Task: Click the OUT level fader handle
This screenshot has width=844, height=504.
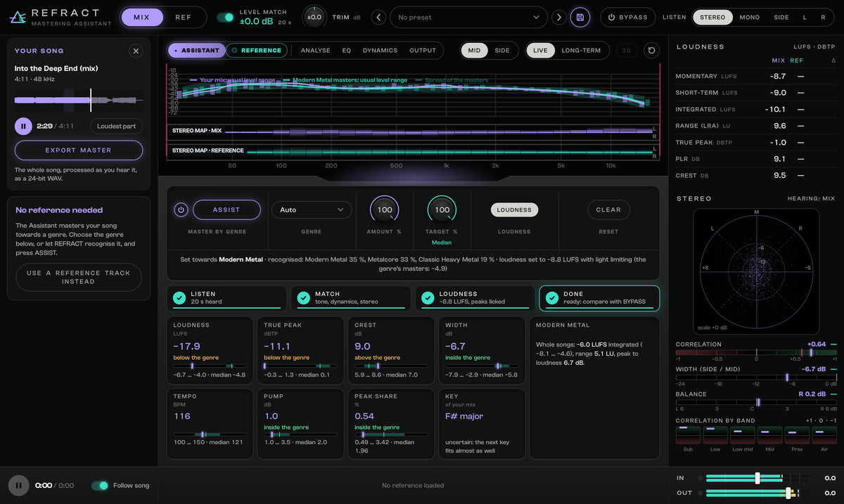Action: click(x=788, y=493)
